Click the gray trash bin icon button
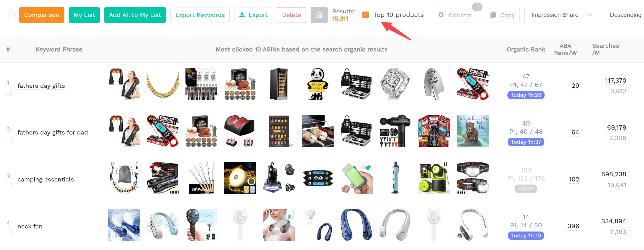644x250 pixels. [x=319, y=15]
